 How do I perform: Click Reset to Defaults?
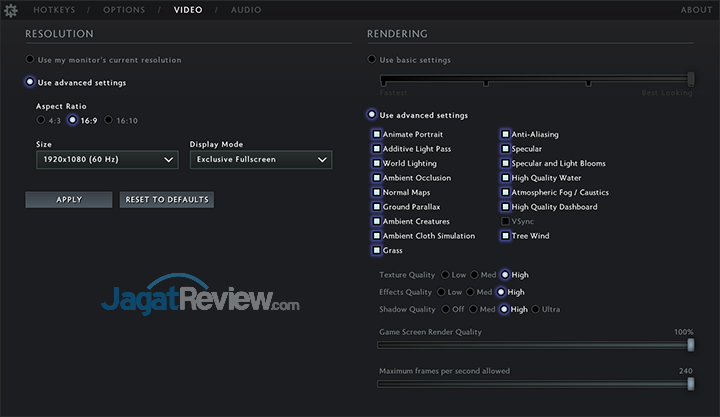tap(166, 199)
